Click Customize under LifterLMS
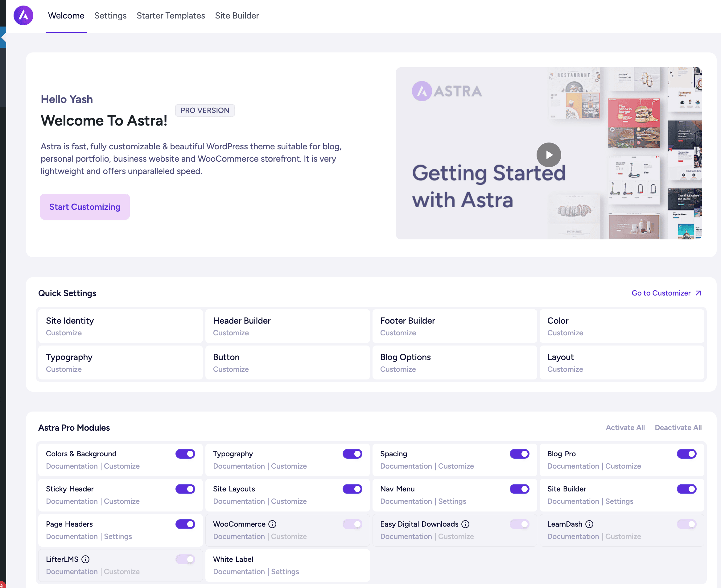 pos(122,572)
